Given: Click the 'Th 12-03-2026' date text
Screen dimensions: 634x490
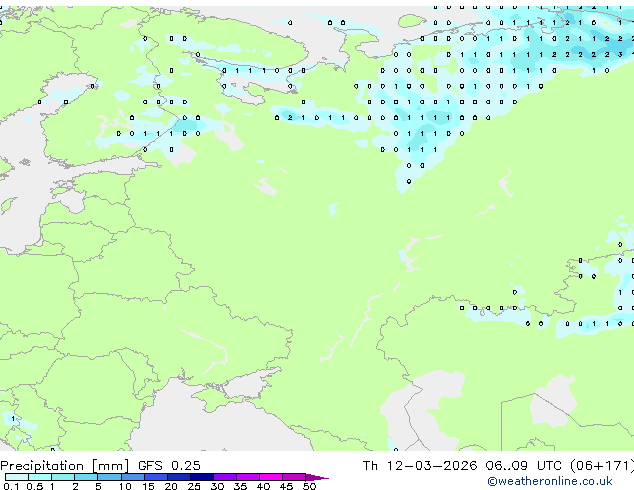Looking at the screenshot, I should pyautogui.click(x=420, y=466).
